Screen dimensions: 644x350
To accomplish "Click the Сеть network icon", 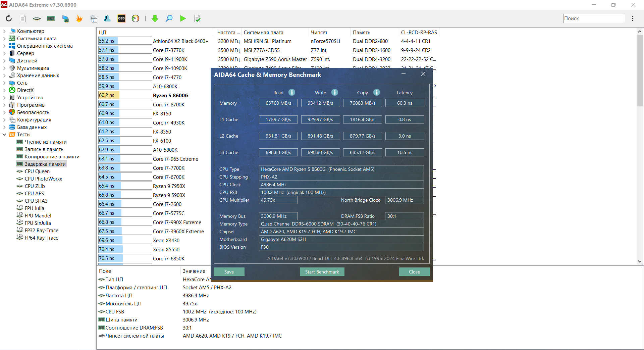I will tap(12, 83).
